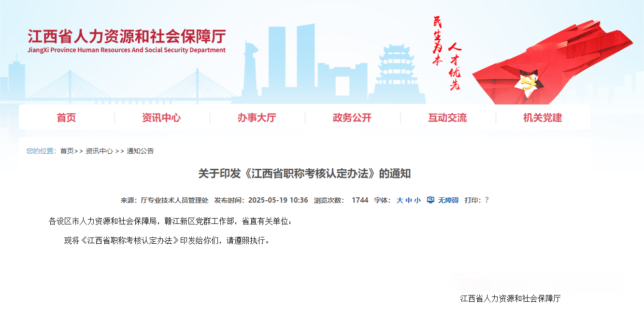The image size is (644, 310).
Task: Set font size to 小
Action: tap(417, 200)
